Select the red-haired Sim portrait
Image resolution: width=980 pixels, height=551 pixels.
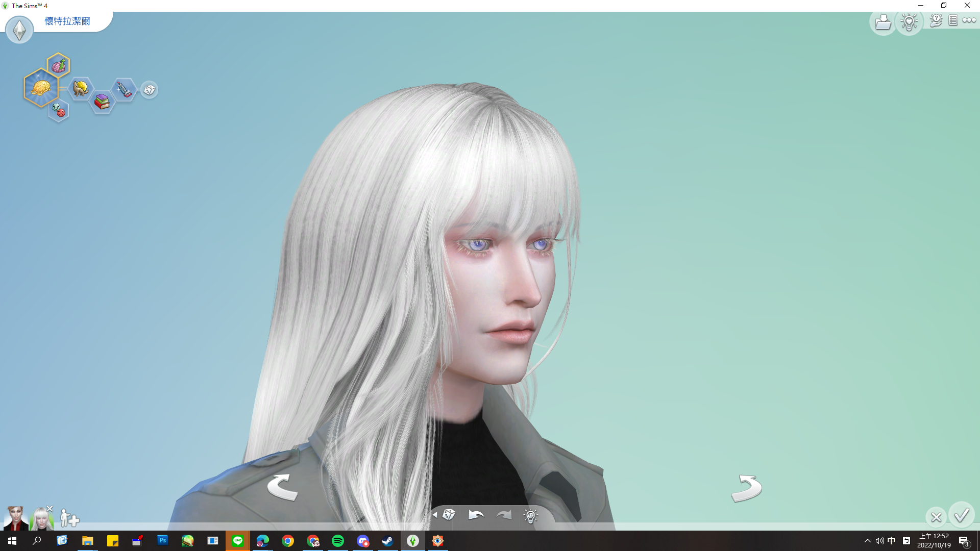click(x=16, y=518)
